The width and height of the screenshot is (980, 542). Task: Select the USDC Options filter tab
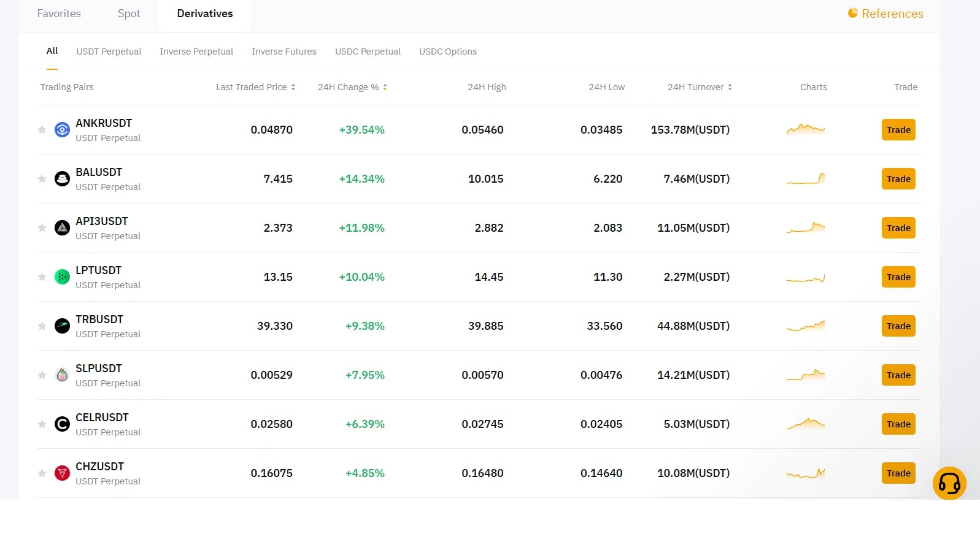click(448, 52)
